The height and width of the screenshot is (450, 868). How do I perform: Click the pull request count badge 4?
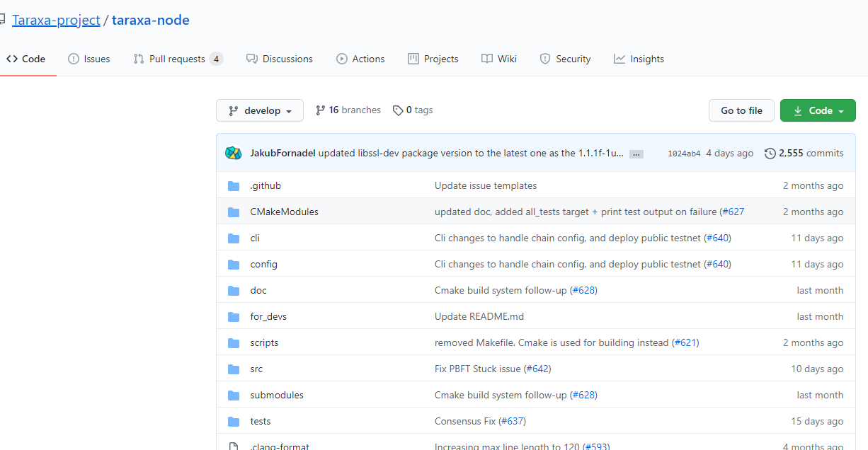tap(216, 59)
